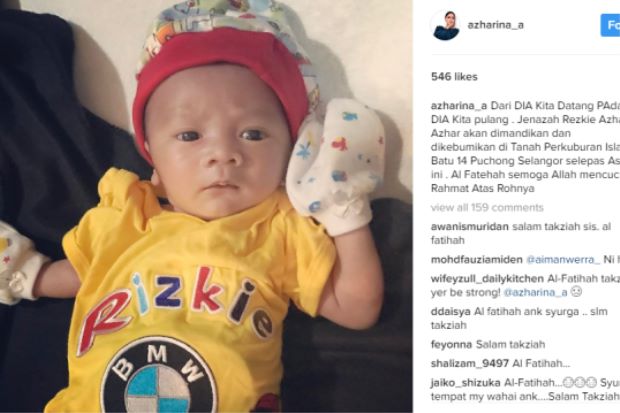Open feyonna commenter profile
Viewport: 620px width, 413px height.
(451, 344)
